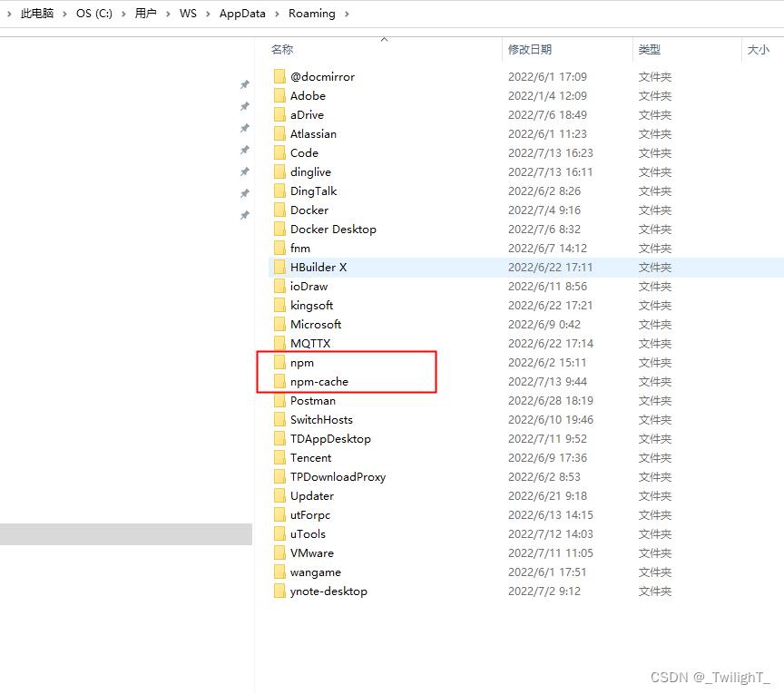Select the Code folder icon

(x=279, y=152)
